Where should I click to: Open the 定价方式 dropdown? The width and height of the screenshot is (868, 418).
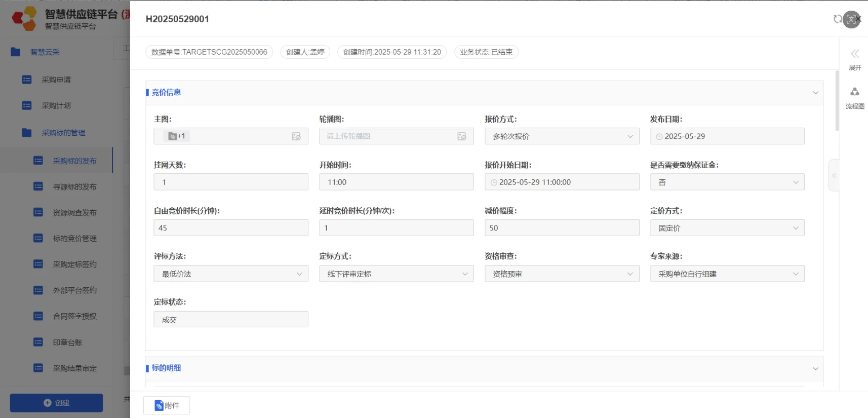click(x=727, y=228)
